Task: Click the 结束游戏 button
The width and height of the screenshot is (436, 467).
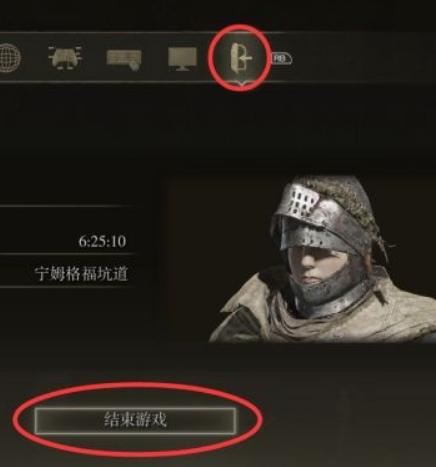Action: (x=135, y=420)
